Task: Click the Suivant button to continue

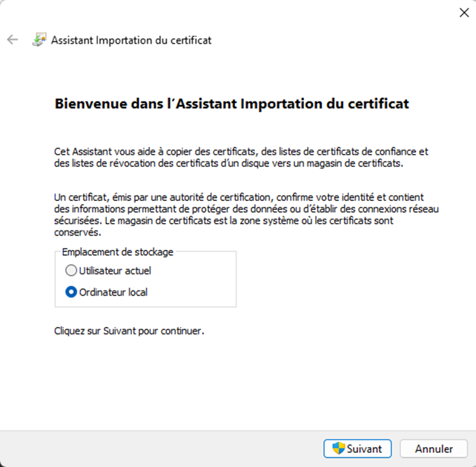Action: [x=357, y=448]
